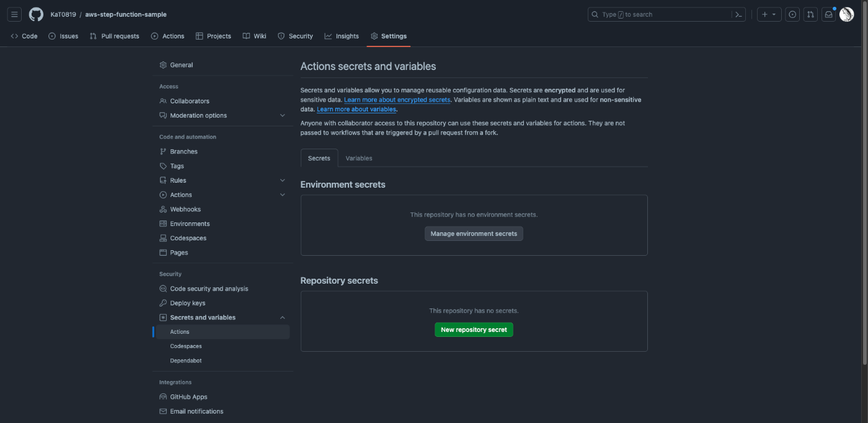Switch to the Actions repository tab

pyautogui.click(x=167, y=36)
